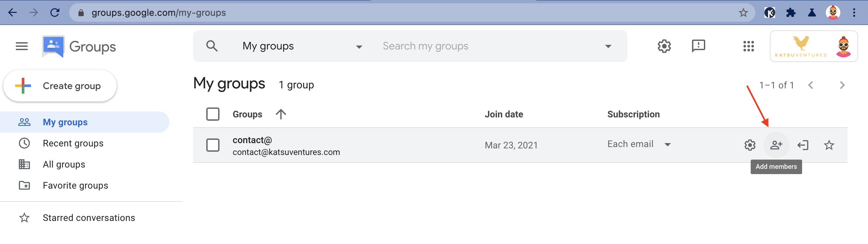Open the contact@ group link
This screenshot has height=244, width=868.
pyautogui.click(x=252, y=140)
